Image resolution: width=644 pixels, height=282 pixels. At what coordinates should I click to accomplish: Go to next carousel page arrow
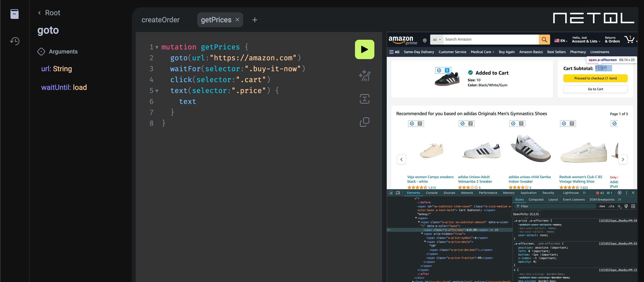tap(623, 159)
